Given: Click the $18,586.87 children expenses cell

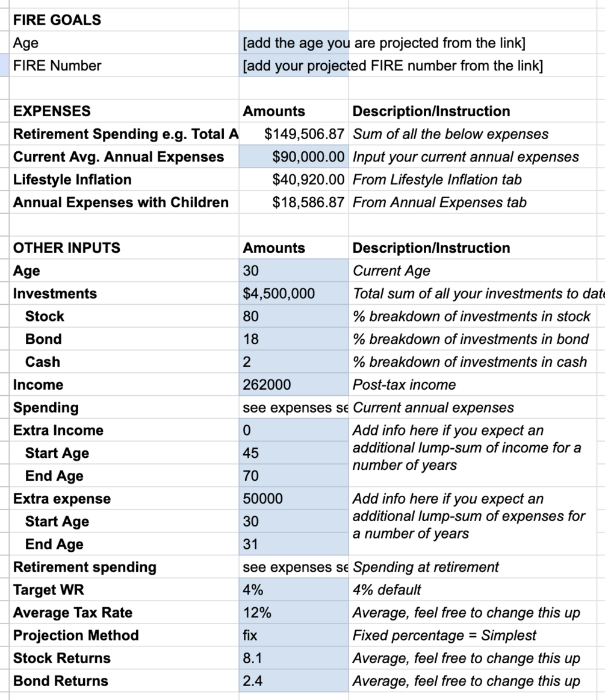Looking at the screenshot, I should click(x=294, y=202).
